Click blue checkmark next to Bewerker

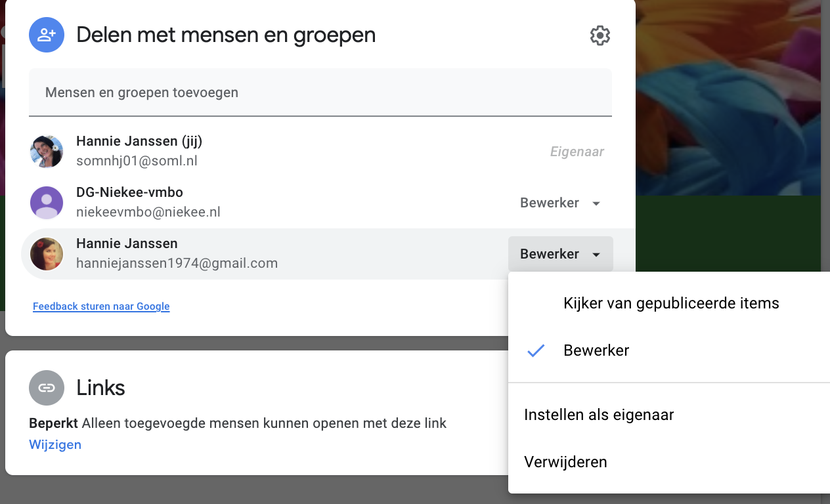click(536, 350)
